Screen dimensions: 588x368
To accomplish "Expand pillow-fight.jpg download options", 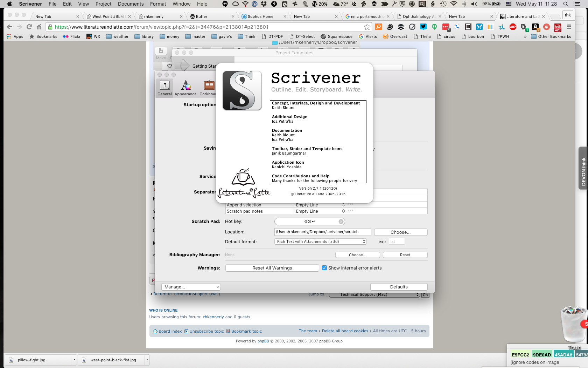I will point(74,360).
